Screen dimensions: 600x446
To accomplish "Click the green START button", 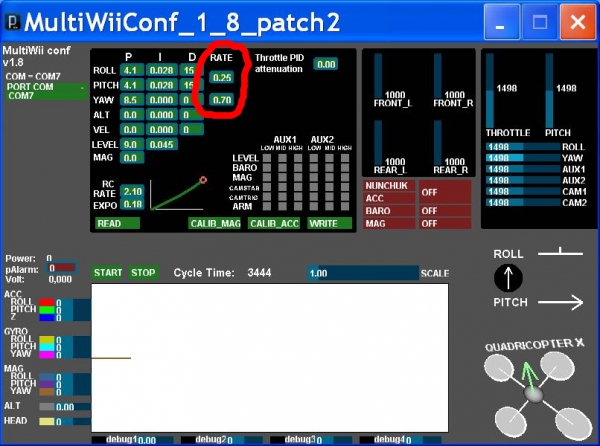I will pyautogui.click(x=108, y=273).
